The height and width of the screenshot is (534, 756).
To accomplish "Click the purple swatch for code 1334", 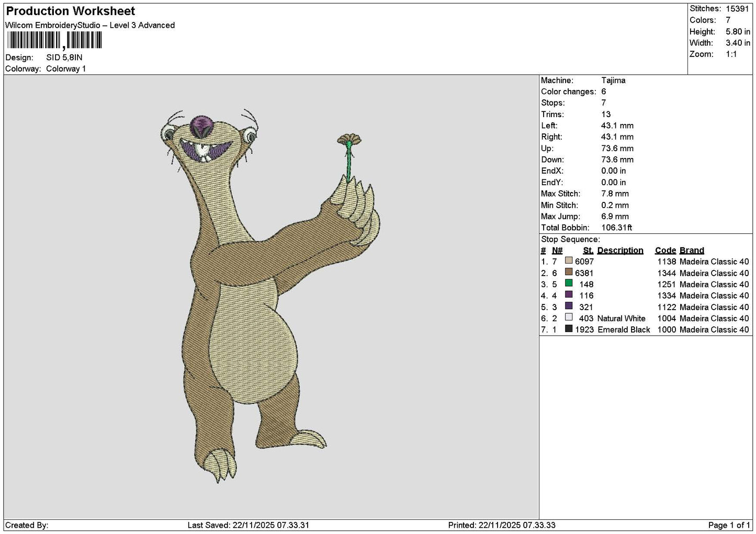I will pos(569,294).
